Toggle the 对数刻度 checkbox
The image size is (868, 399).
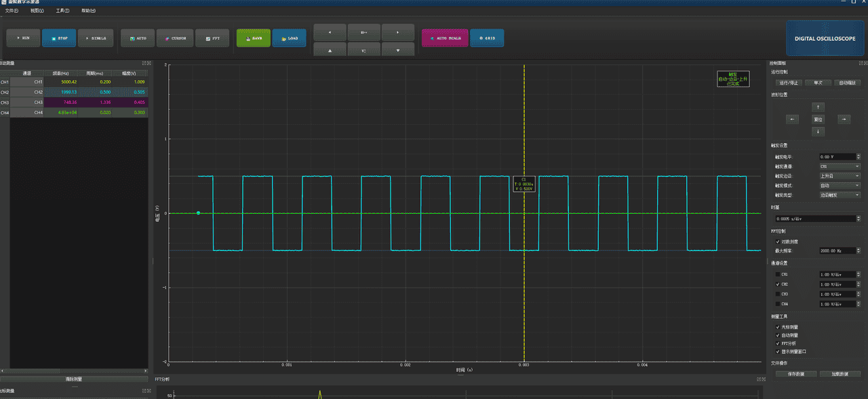778,241
